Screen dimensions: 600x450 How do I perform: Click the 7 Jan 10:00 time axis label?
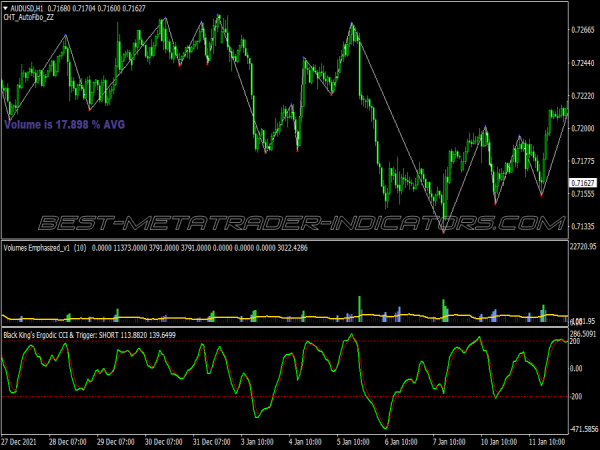pos(449,442)
